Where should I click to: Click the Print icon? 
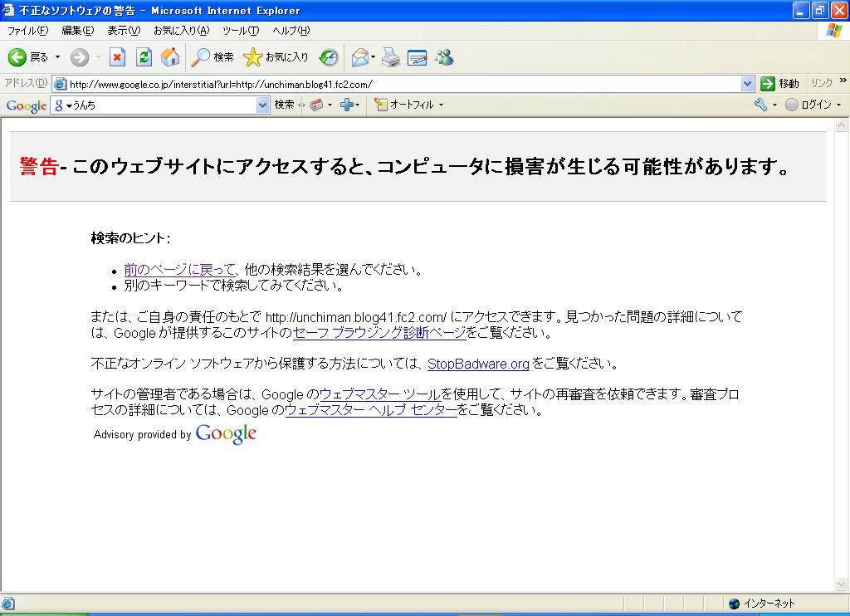coord(390,57)
